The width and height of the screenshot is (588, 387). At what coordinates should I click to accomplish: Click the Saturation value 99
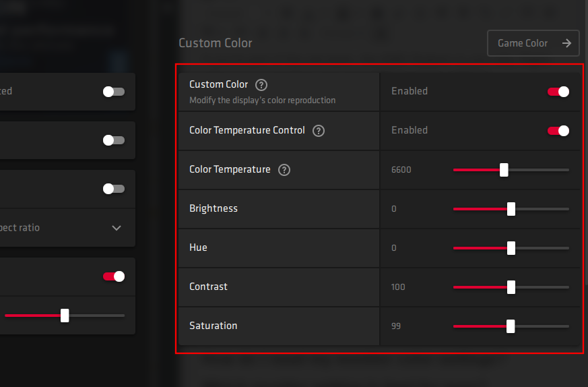(x=396, y=326)
